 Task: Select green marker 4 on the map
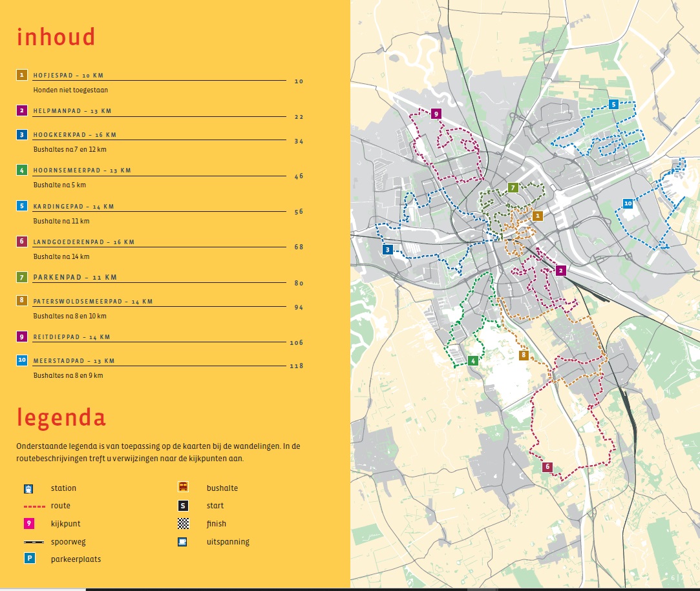473,360
